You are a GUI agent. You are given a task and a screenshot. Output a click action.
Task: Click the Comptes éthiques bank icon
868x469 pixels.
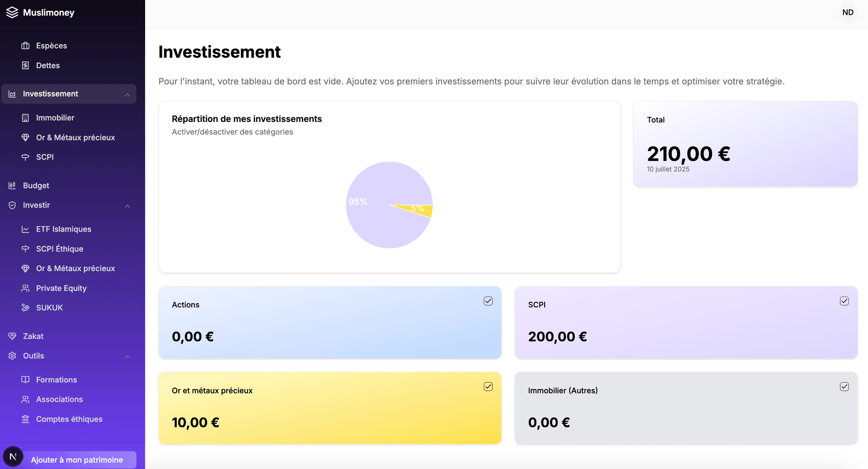pos(25,419)
